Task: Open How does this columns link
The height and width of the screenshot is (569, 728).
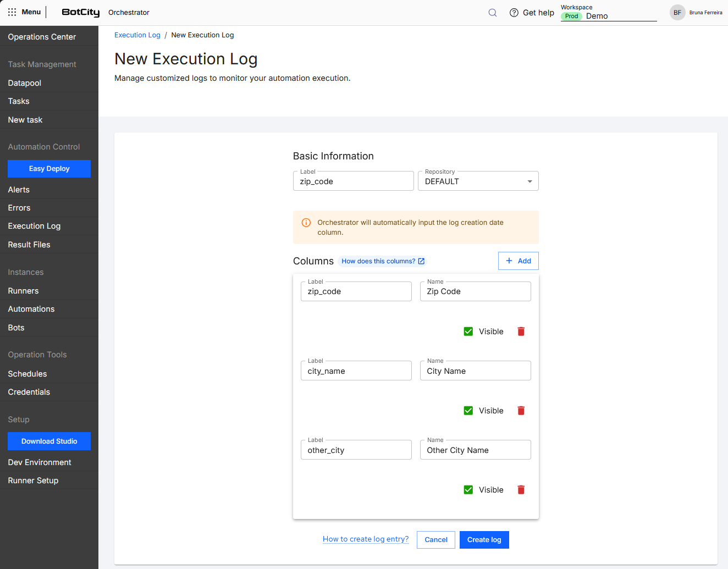Action: click(x=383, y=261)
